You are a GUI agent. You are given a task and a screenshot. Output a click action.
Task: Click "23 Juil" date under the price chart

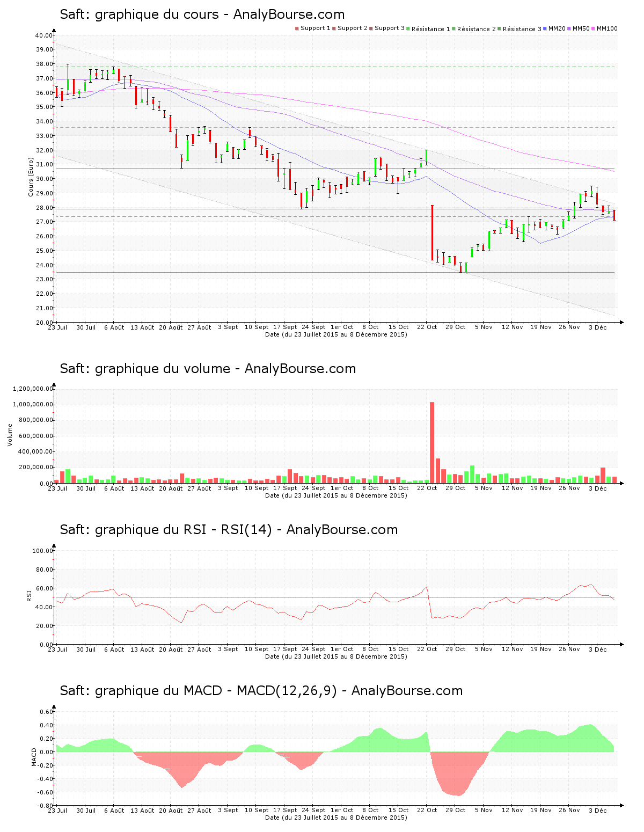click(x=58, y=327)
